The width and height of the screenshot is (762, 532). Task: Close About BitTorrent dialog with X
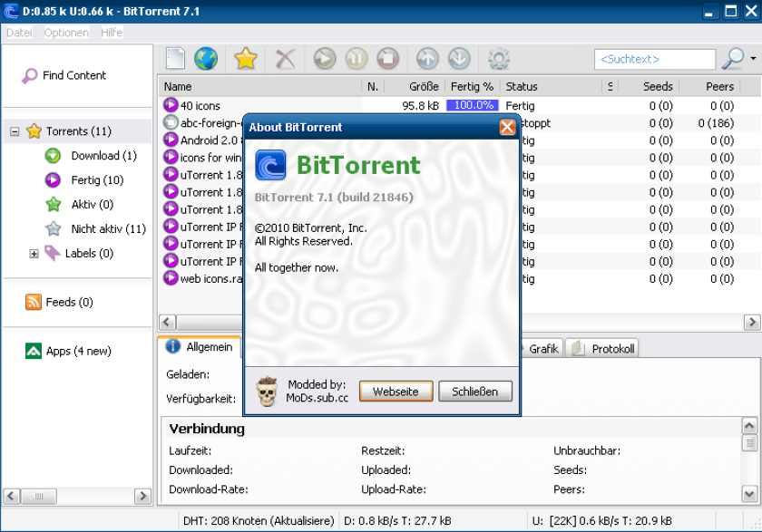(507, 127)
